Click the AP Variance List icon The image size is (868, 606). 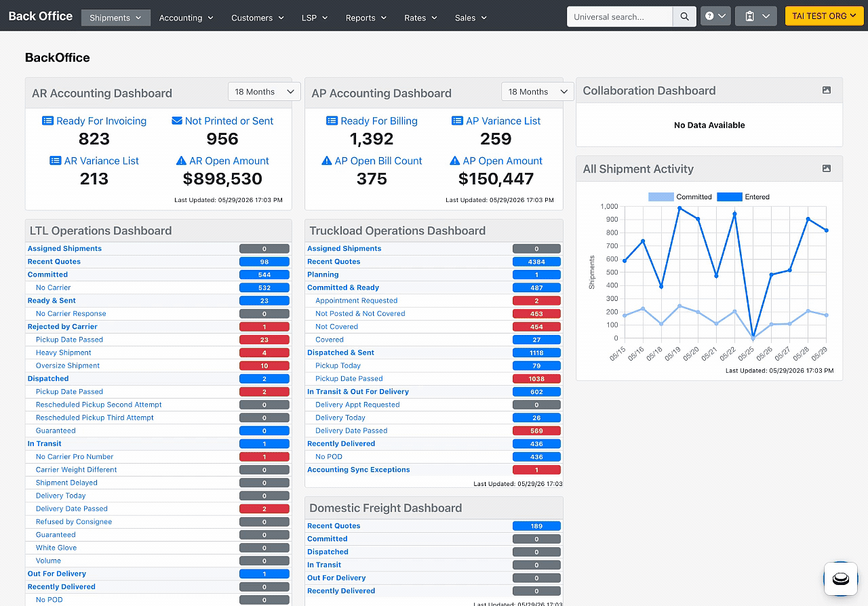click(x=457, y=121)
